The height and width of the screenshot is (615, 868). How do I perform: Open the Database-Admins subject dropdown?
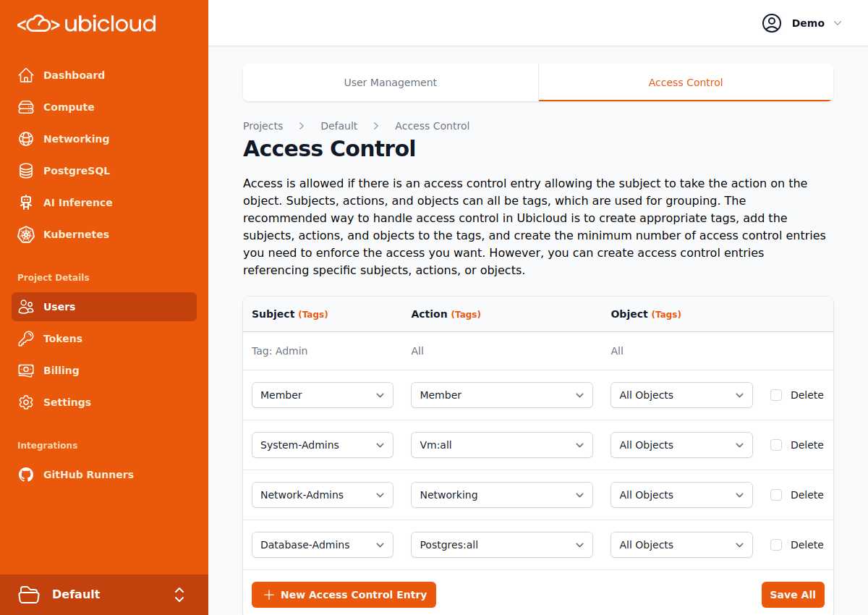point(323,545)
